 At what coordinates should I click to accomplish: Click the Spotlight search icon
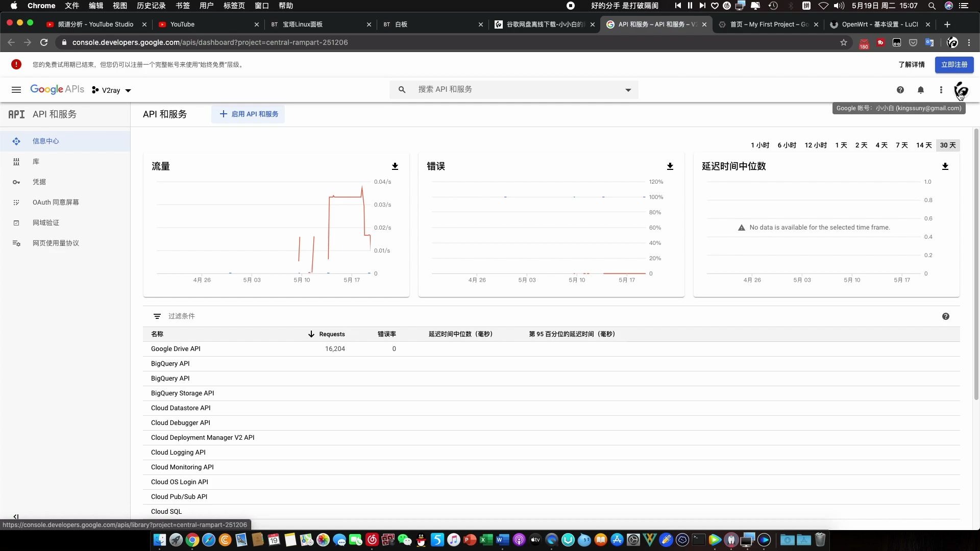click(932, 6)
